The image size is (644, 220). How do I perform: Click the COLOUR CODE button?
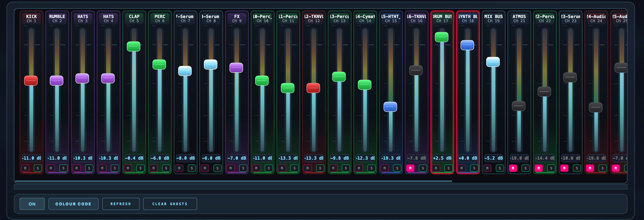[74, 204]
